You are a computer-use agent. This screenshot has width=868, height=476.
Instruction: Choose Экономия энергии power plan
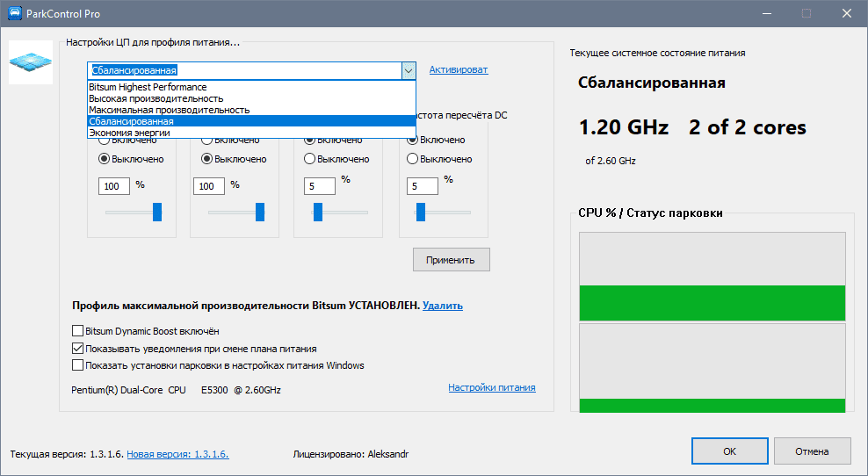click(252, 133)
